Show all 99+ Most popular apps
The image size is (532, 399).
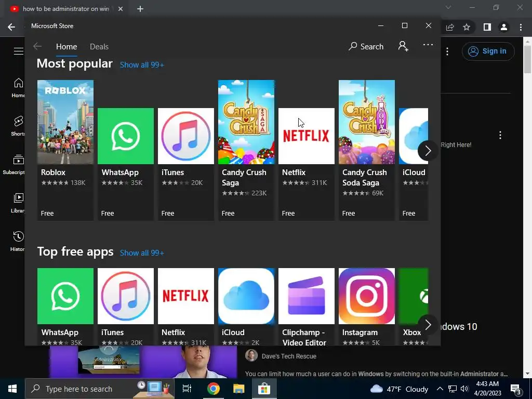142,65
